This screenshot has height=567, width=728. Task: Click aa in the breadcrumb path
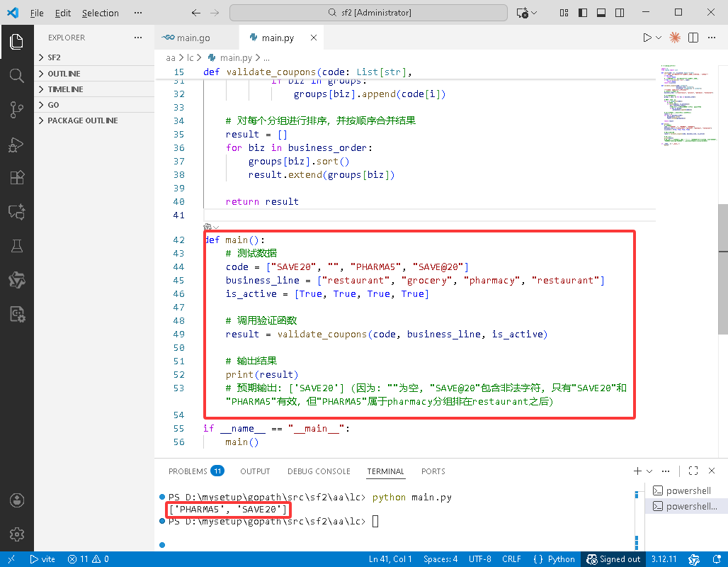tap(171, 57)
